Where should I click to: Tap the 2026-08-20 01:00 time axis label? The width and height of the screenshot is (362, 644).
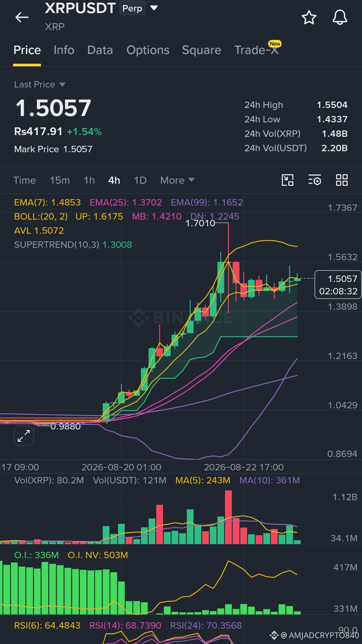click(x=121, y=467)
